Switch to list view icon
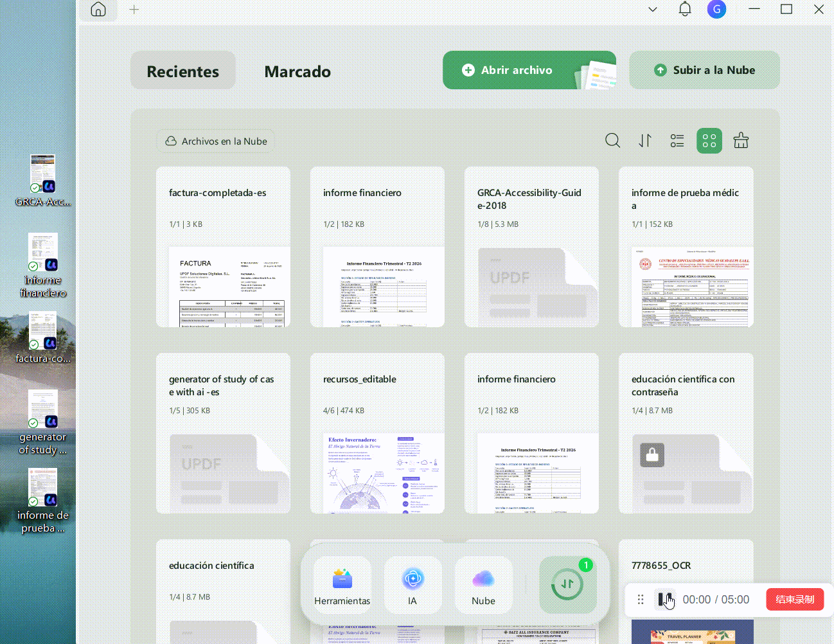The image size is (834, 644). coord(677,141)
